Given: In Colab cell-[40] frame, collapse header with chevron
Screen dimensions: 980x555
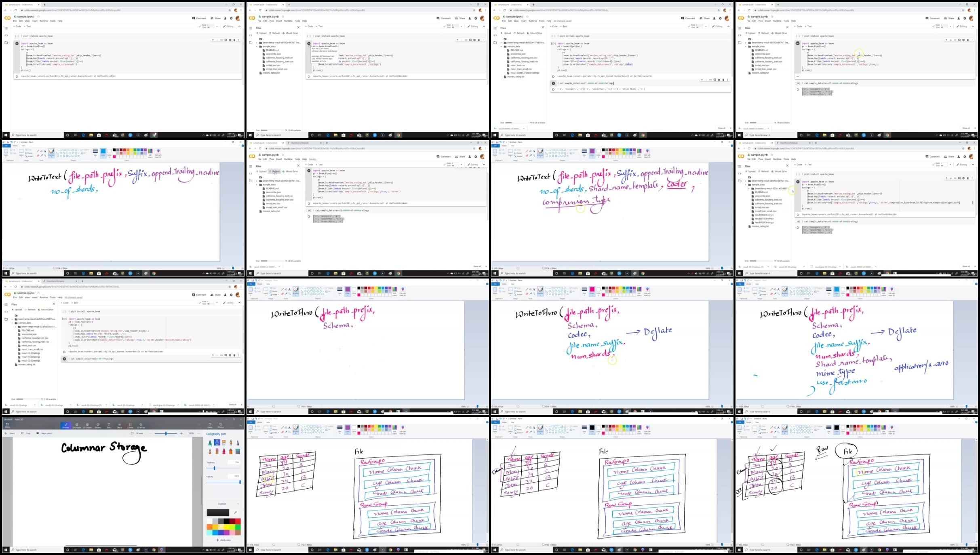Looking at the screenshot, I should (x=239, y=303).
